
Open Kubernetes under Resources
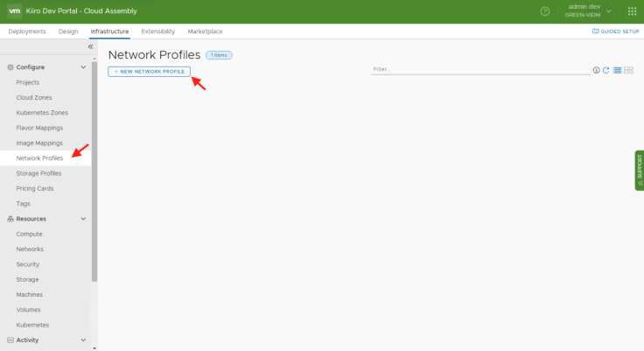(x=32, y=325)
